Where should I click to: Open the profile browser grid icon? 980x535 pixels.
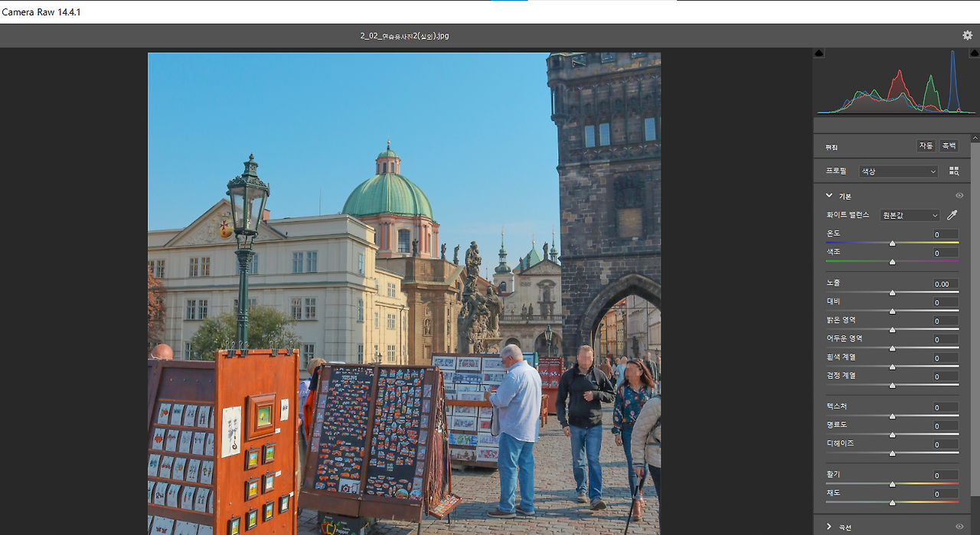point(954,171)
